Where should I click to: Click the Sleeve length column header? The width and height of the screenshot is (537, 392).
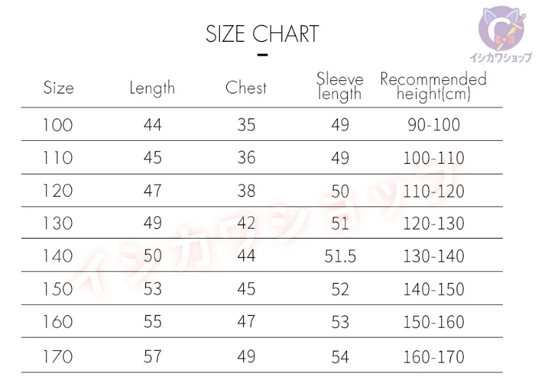(340, 86)
